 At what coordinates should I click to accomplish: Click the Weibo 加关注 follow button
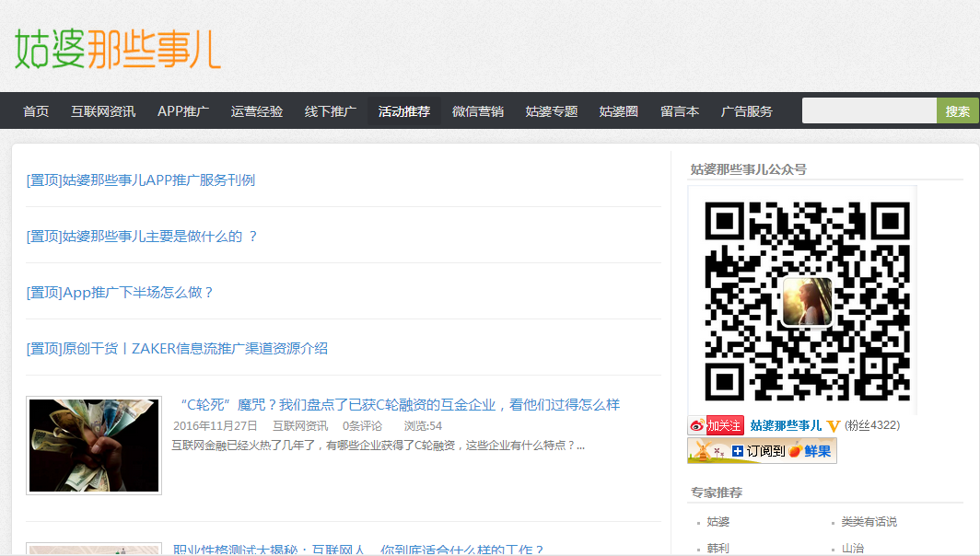click(716, 425)
